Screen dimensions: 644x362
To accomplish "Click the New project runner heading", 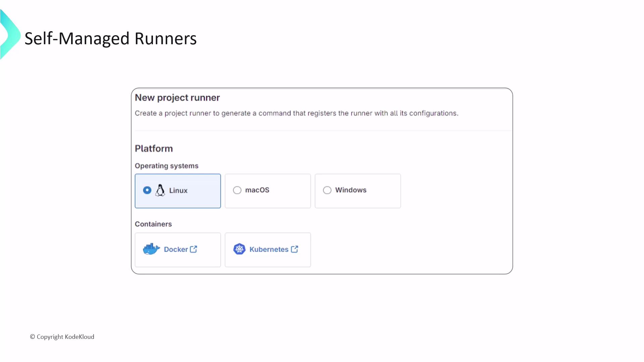I will 177,98.
